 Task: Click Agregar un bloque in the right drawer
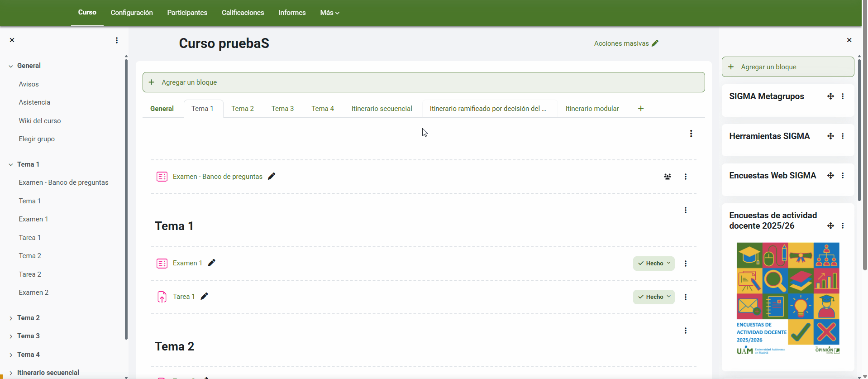787,67
